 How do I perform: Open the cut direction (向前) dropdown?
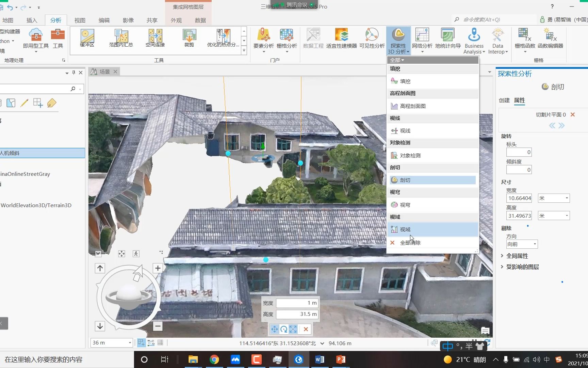point(522,244)
